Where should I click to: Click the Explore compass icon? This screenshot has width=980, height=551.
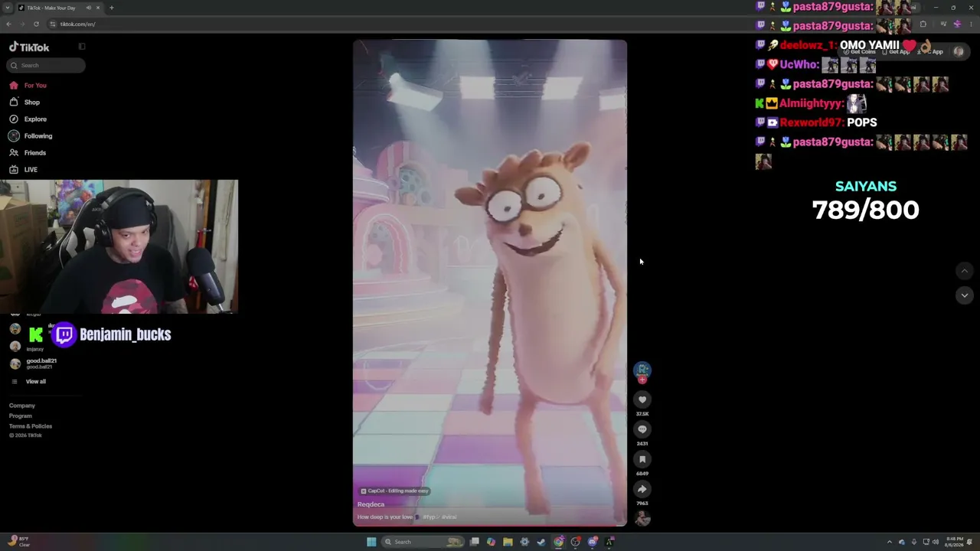coord(14,119)
